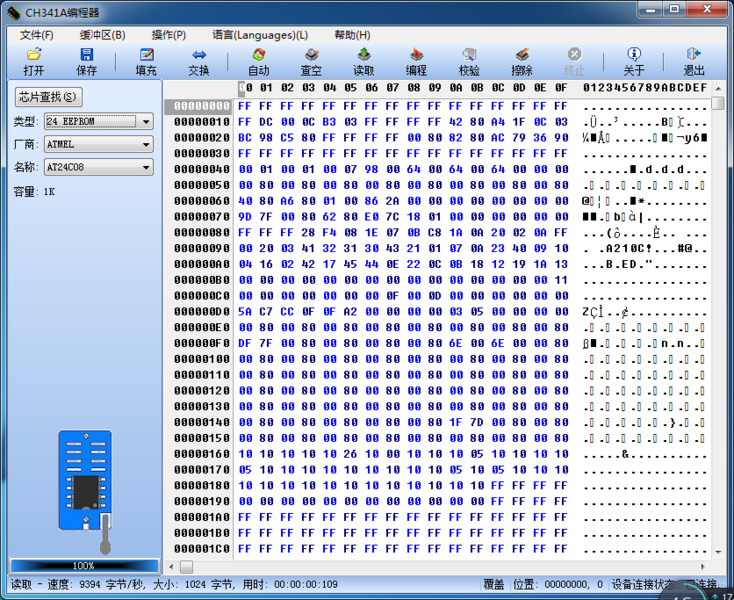Click the Verify (校验) icon
Viewport: 734px width, 600px height.
tap(469, 55)
